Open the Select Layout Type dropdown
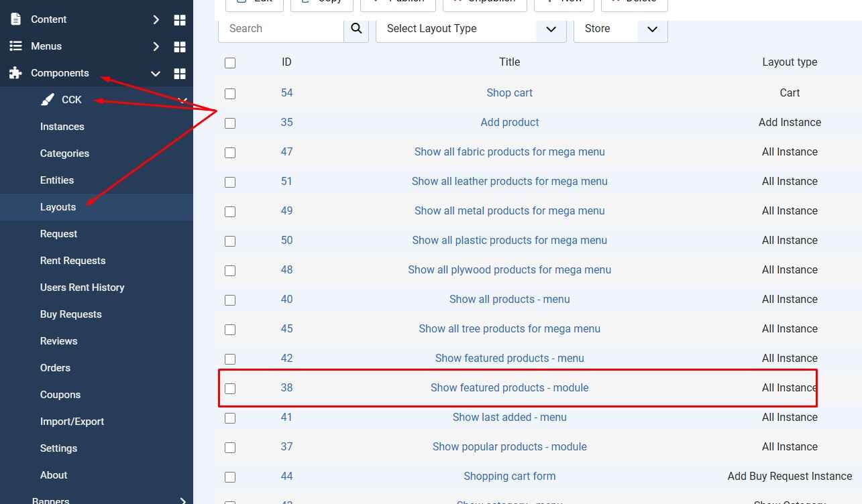 click(x=471, y=29)
